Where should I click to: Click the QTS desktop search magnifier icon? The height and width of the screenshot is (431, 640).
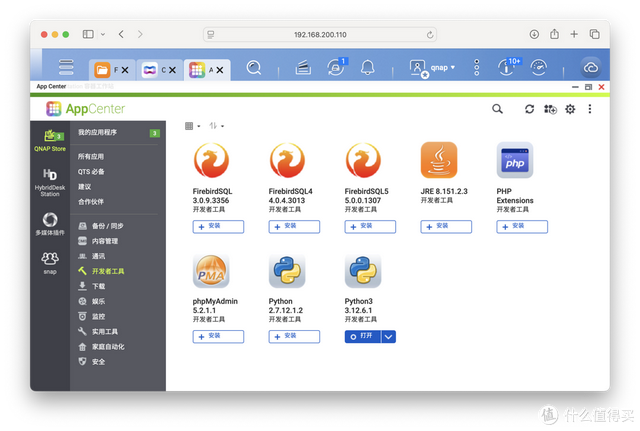254,68
